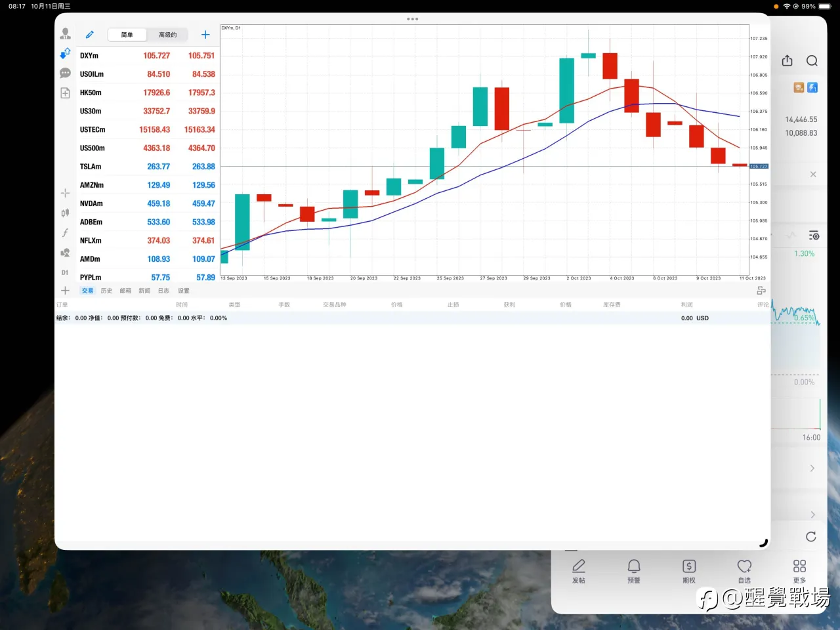The height and width of the screenshot is (630, 840).
Task: Tap 自选 favorite heart in background app
Action: [744, 571]
